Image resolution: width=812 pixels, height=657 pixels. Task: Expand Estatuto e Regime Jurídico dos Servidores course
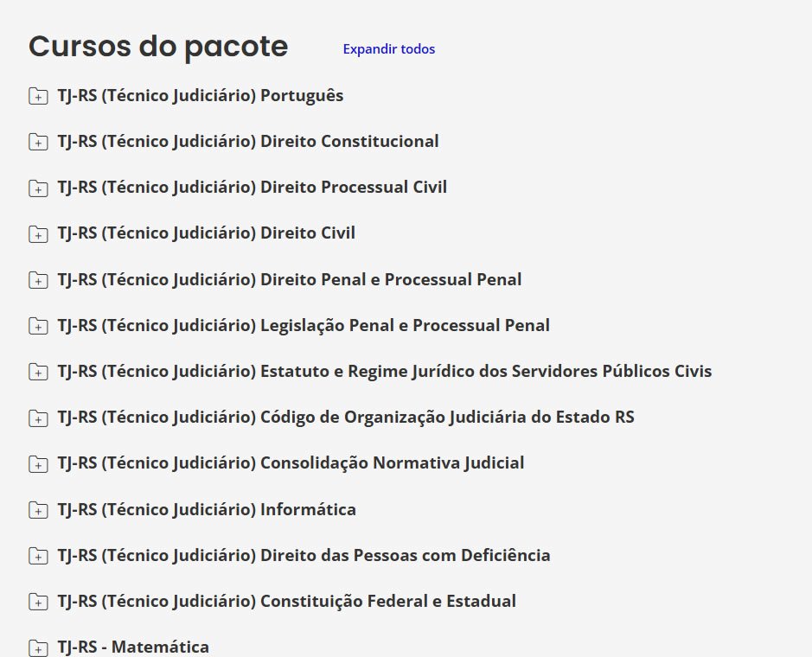[x=384, y=371]
